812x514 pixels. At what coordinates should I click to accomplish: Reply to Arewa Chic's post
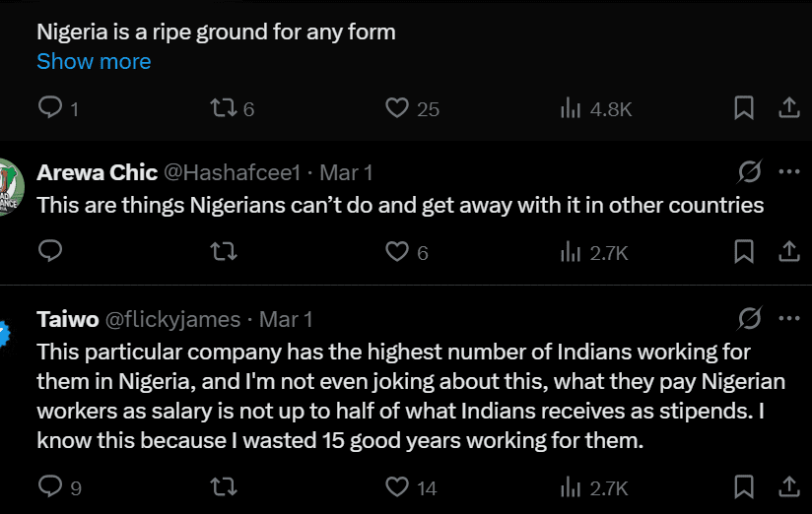click(x=50, y=252)
